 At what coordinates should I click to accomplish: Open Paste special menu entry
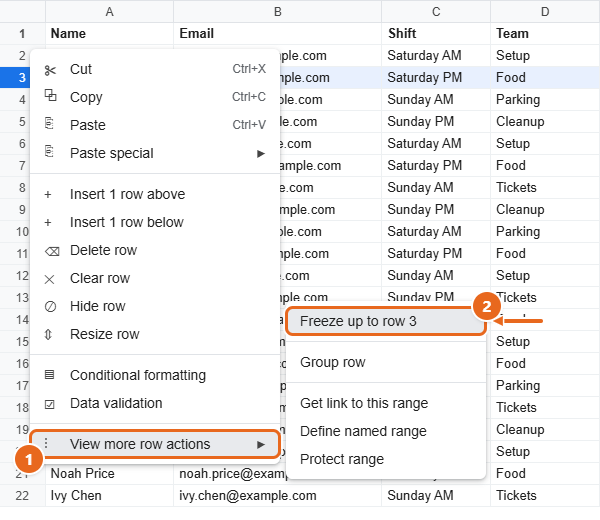[x=155, y=153]
